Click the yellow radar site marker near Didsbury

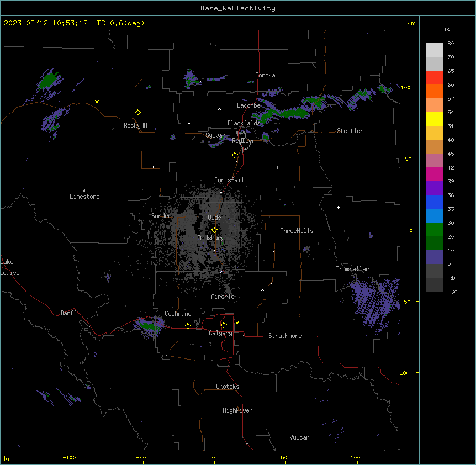(x=214, y=230)
